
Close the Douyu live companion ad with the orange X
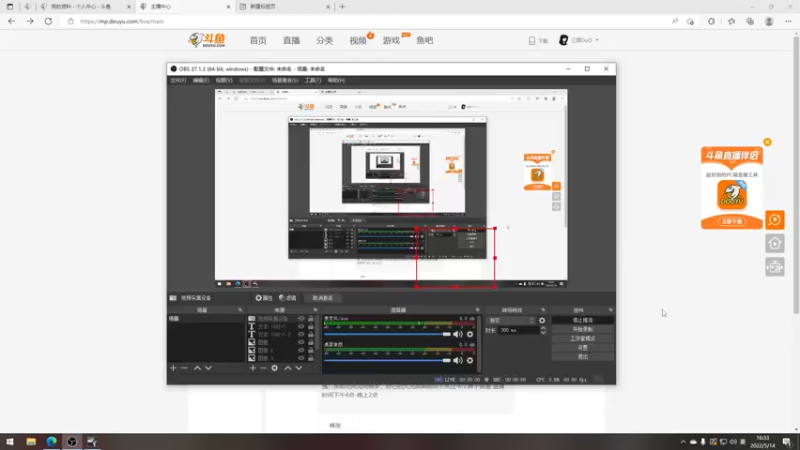click(x=767, y=142)
